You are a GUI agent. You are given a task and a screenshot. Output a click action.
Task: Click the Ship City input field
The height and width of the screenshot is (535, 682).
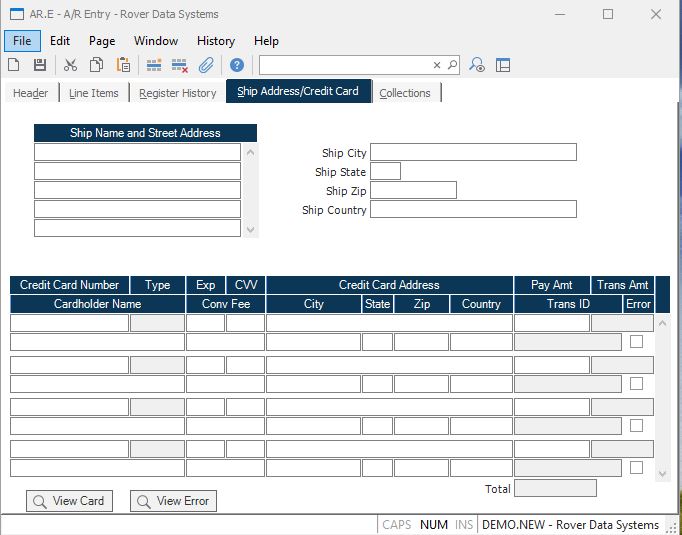coord(473,152)
